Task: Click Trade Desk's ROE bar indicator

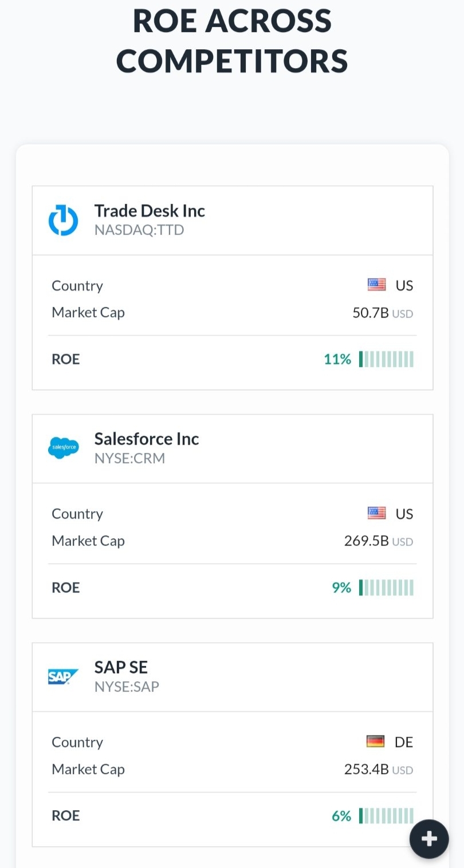Action: pos(386,359)
